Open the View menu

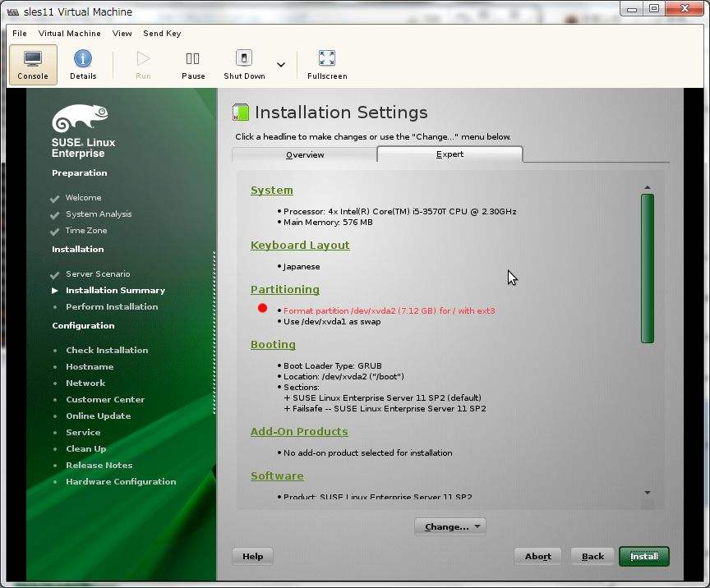122,34
